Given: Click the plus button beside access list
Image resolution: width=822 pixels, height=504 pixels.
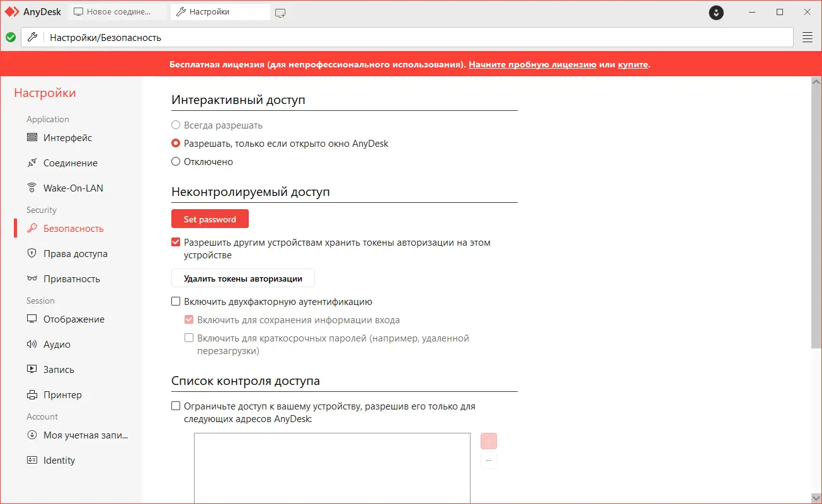Looking at the screenshot, I should click(x=489, y=441).
